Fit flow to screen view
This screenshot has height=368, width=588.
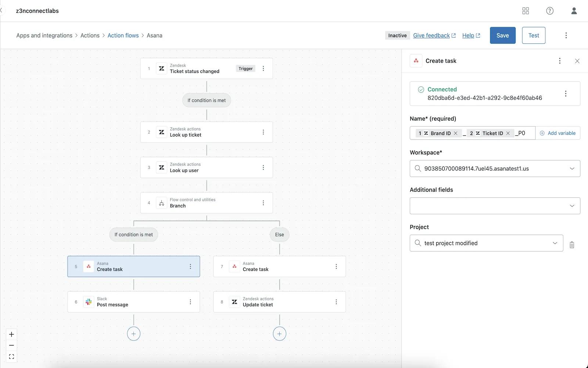(11, 357)
